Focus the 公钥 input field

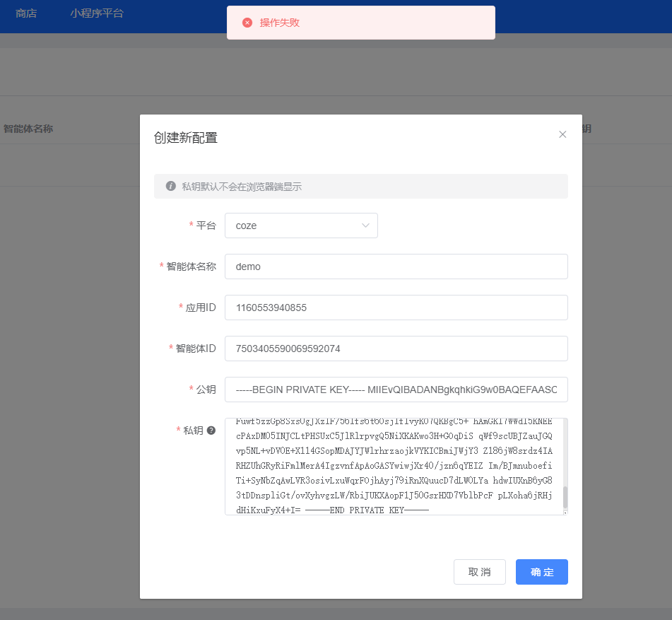(396, 390)
